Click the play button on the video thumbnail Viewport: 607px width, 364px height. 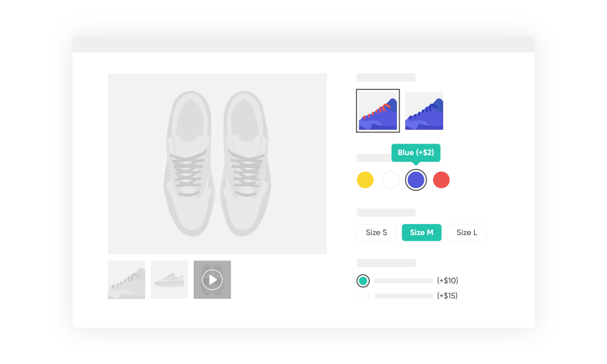(x=212, y=280)
